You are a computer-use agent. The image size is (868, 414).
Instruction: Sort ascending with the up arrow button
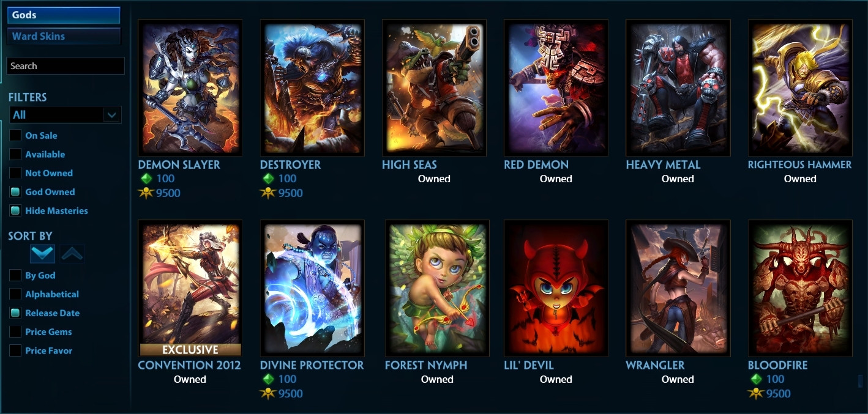tap(72, 254)
